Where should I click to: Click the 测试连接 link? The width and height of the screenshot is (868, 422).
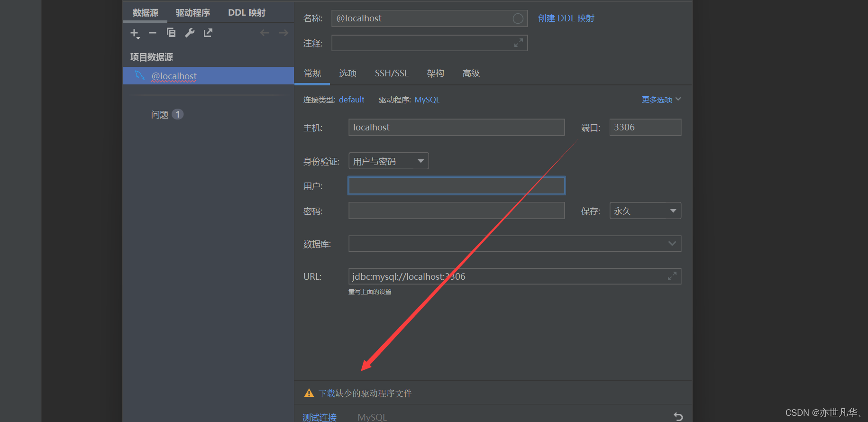point(320,417)
